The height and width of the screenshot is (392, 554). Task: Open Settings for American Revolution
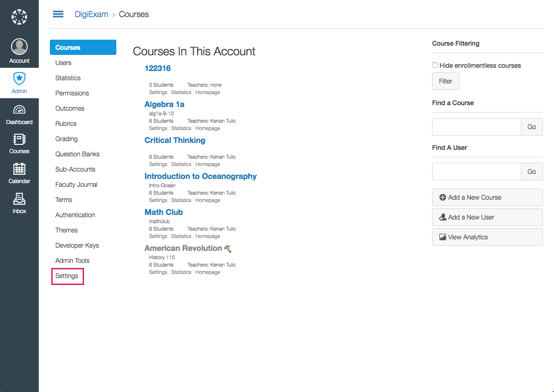(x=158, y=272)
